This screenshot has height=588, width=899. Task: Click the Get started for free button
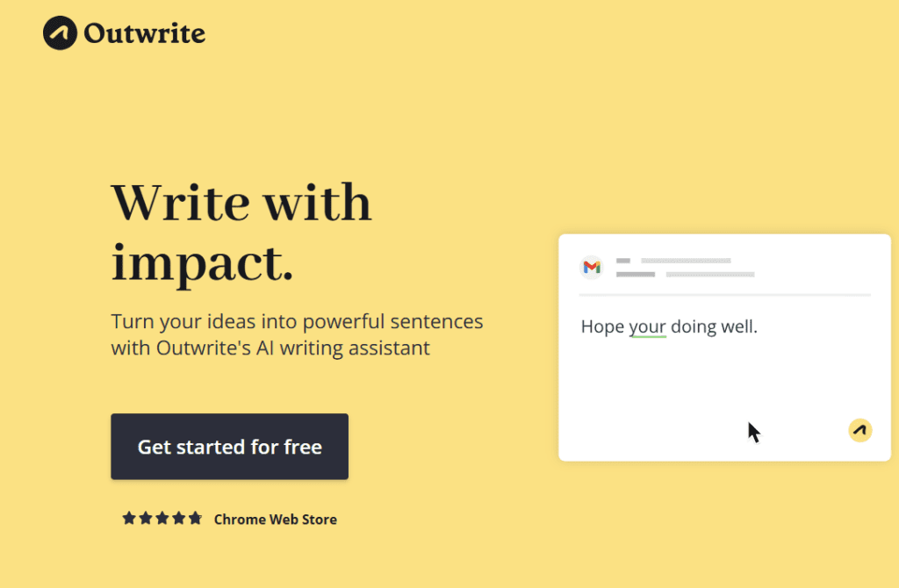[x=229, y=447]
